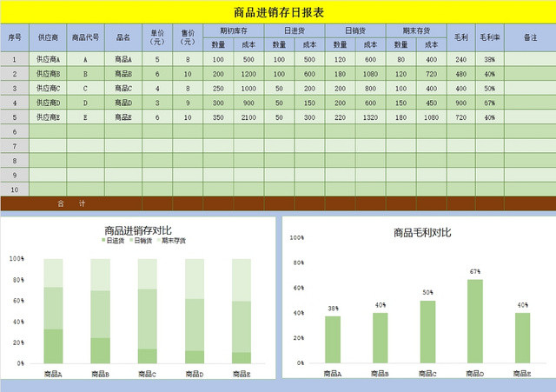
Task: Select the opening cost value 1200
Action: coord(248,74)
